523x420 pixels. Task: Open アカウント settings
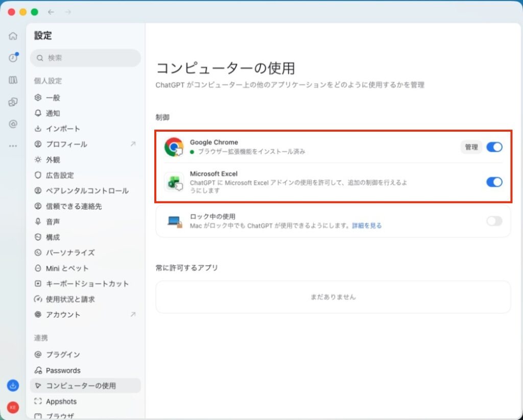85,314
